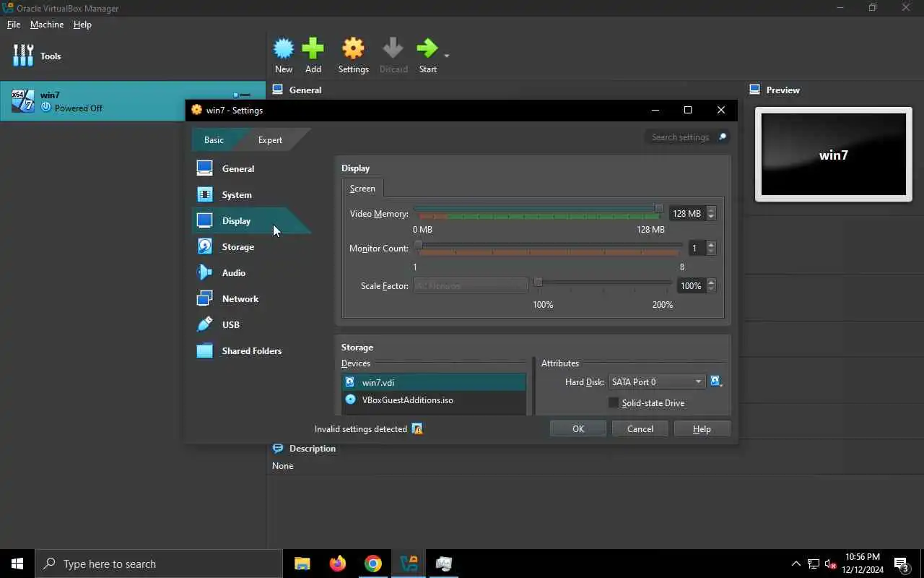The image size is (924, 578).
Task: Open Firefox from the taskbar
Action: click(x=337, y=564)
